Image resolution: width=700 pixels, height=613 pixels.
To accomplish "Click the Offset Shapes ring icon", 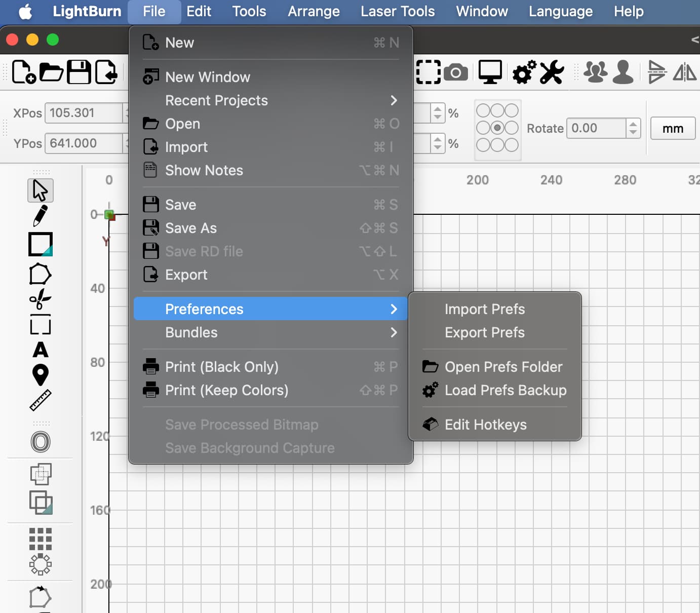I will [x=41, y=442].
